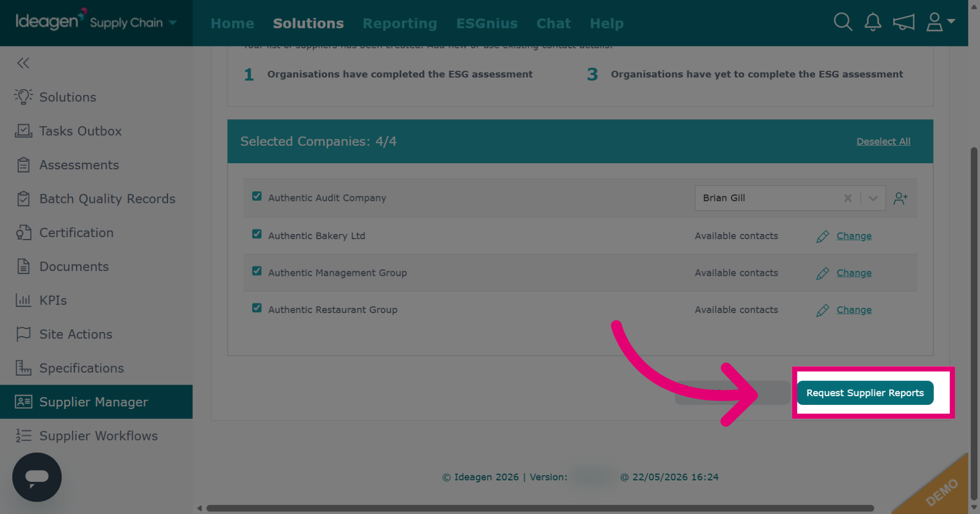Click pencil icon for Authentic Bakery Ltd
980x514 pixels.
tap(822, 236)
